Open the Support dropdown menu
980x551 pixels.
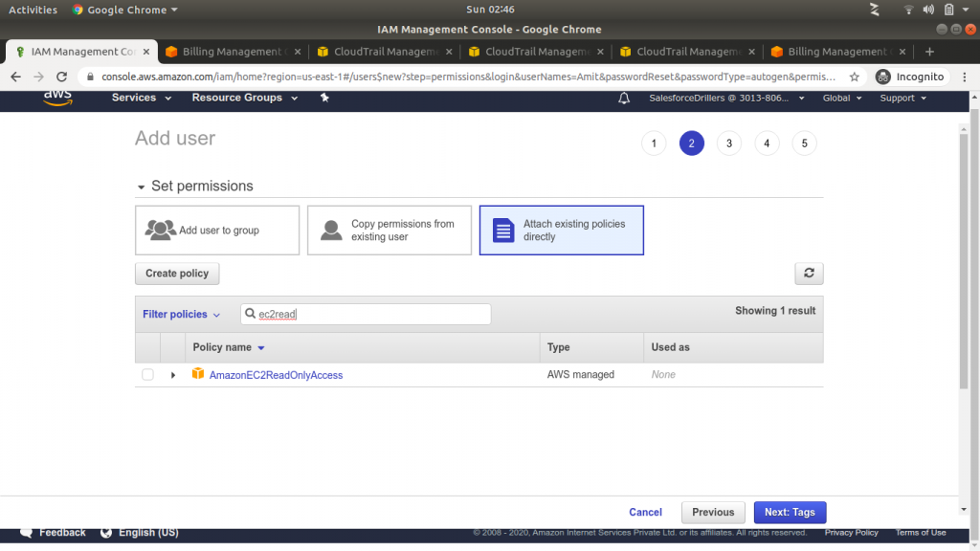[903, 99]
